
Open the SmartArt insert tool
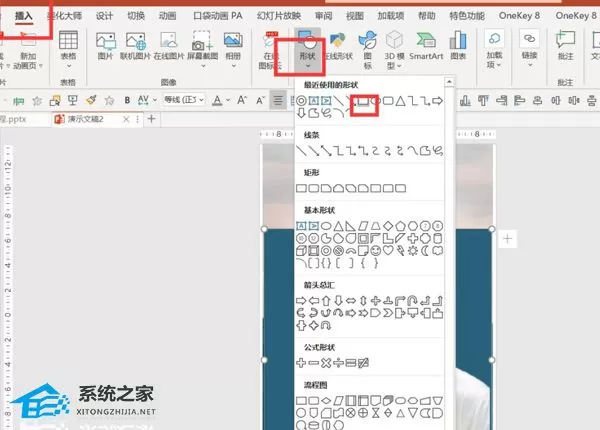tap(426, 46)
